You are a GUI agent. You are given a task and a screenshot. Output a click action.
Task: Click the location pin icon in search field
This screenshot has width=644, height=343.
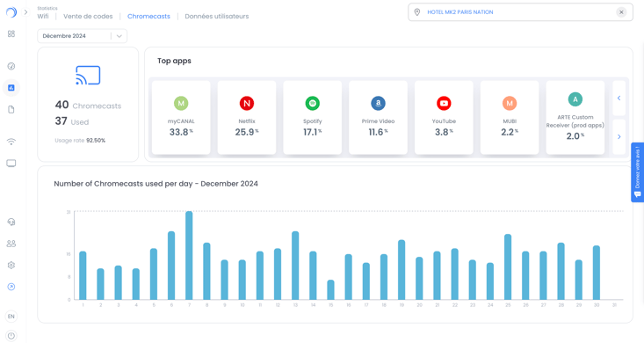point(416,12)
